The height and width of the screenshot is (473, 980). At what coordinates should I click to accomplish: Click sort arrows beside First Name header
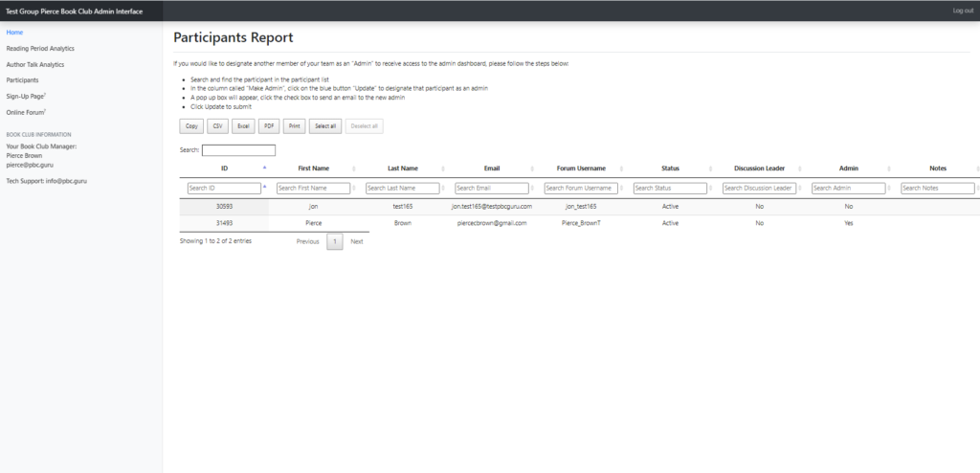(x=354, y=169)
